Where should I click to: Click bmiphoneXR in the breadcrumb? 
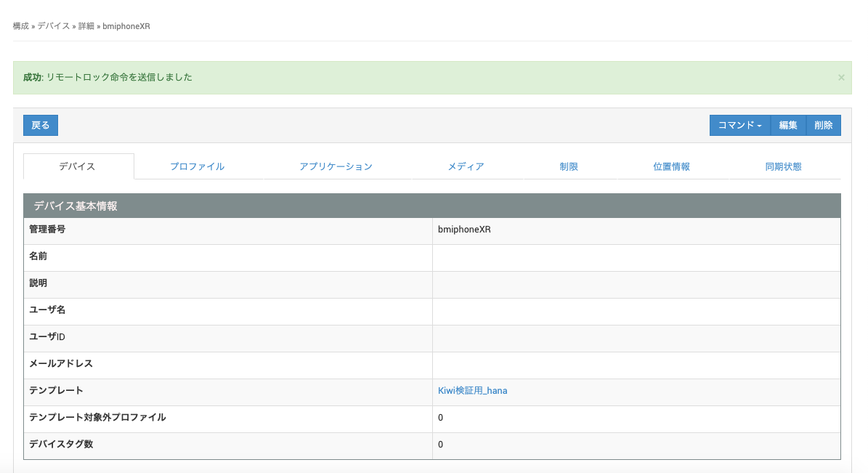(126, 26)
